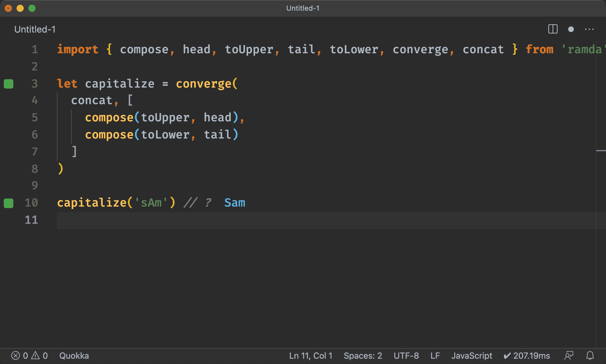The width and height of the screenshot is (606, 364).
Task: Click 'head' argument on line 5
Action: 217,117
